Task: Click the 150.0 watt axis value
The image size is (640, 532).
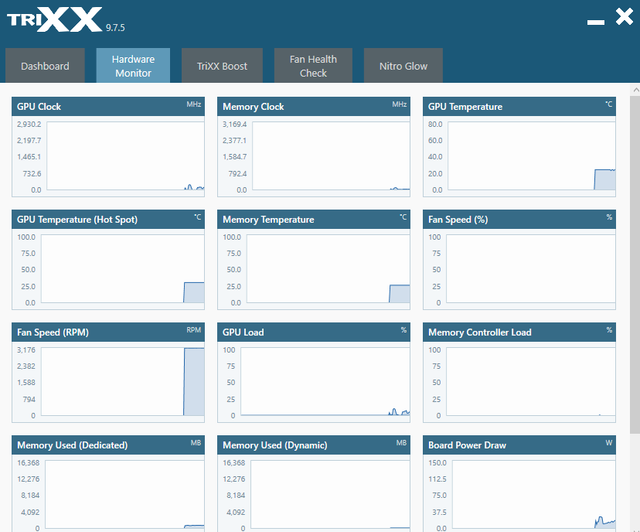Action: coord(438,463)
